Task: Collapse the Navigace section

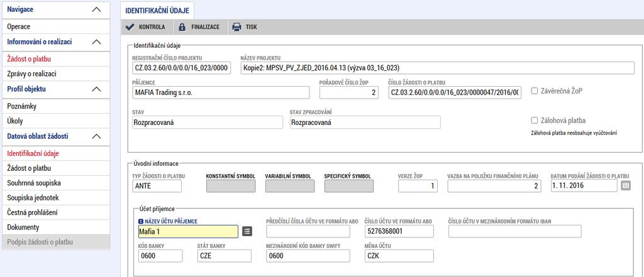Action: pos(96,9)
